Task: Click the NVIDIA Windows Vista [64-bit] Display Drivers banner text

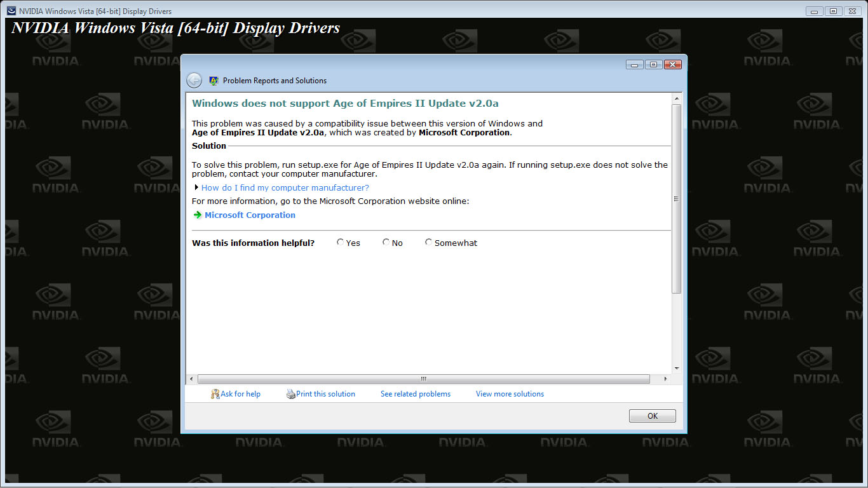Action: click(x=175, y=28)
